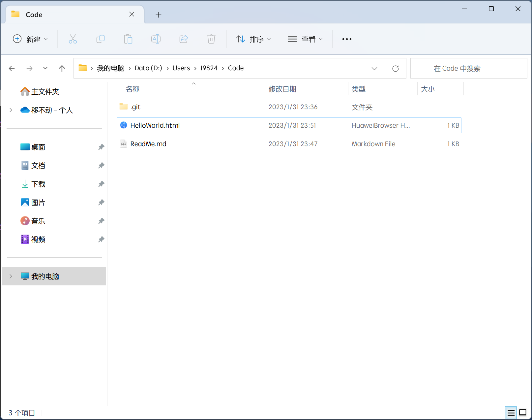Select 我的电脑 in the sidebar
532x420 pixels.
click(x=54, y=276)
